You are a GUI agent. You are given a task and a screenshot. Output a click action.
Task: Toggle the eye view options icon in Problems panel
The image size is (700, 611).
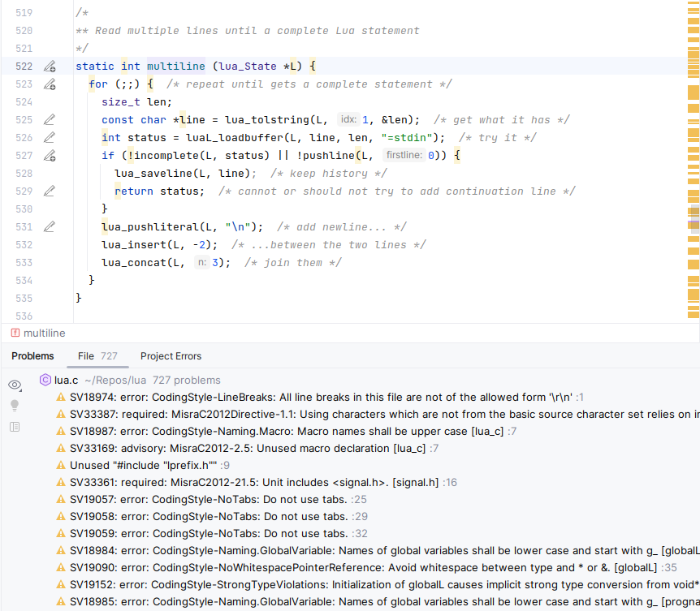click(15, 385)
